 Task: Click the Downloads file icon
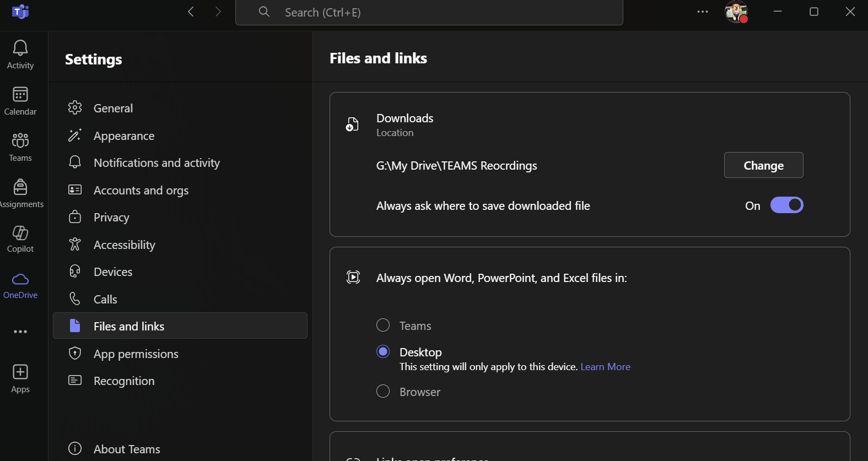(352, 124)
